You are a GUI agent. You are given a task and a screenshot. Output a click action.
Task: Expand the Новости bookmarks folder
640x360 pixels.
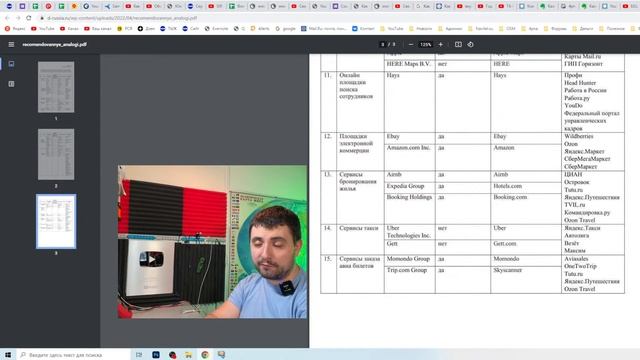(x=420, y=29)
